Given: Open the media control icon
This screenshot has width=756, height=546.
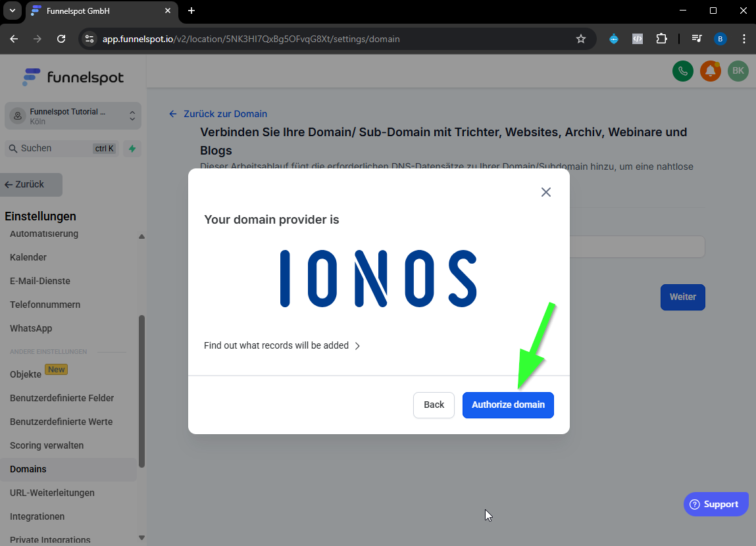Looking at the screenshot, I should [697, 39].
